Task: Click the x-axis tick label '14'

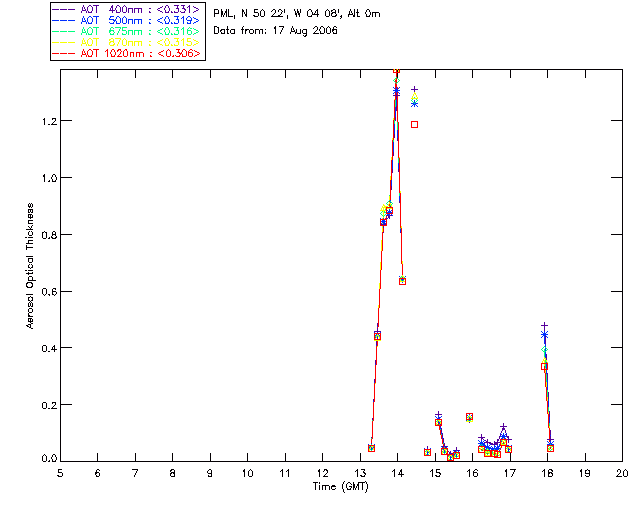Action: tap(398, 474)
